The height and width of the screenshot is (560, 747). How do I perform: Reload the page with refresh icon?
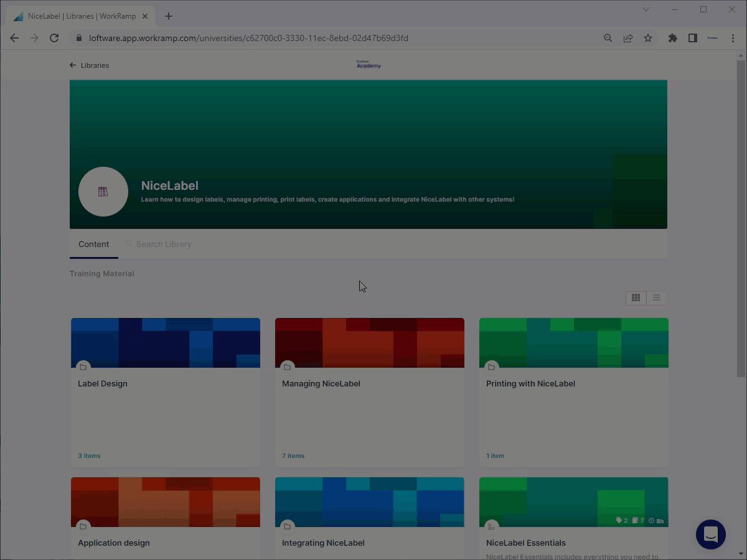(54, 38)
